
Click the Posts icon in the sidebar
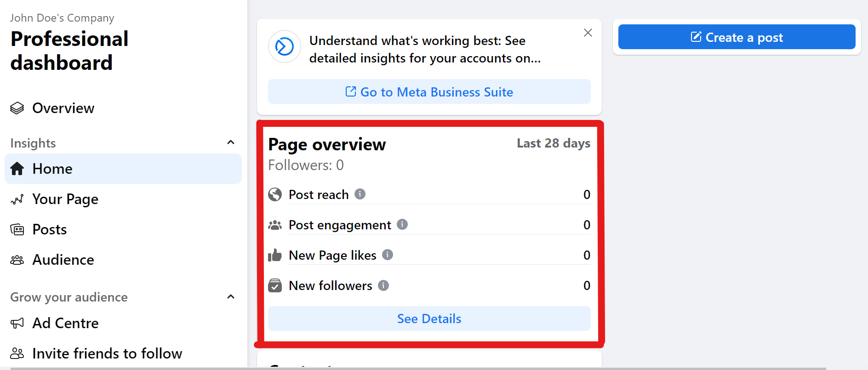click(17, 229)
